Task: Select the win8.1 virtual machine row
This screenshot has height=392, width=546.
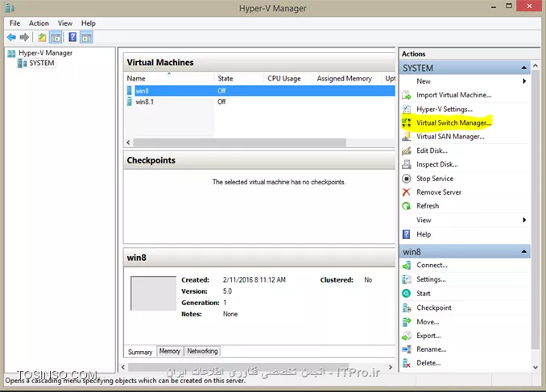Action: (x=260, y=101)
